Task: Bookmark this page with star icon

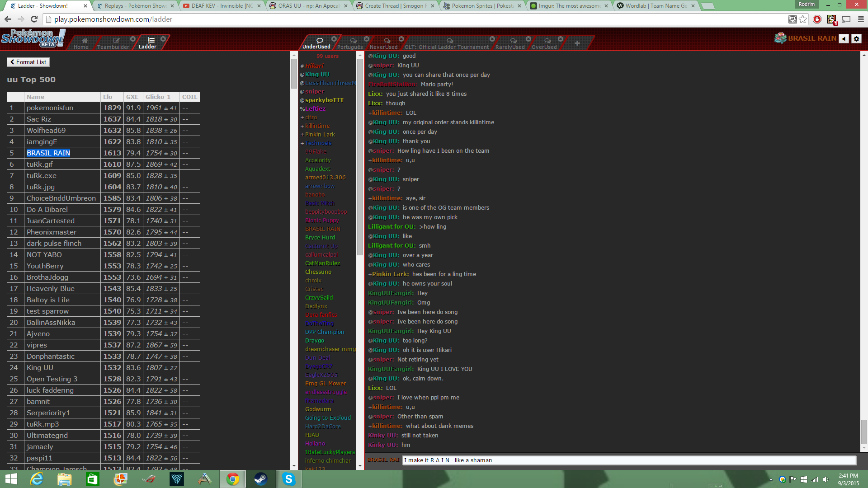Action: coord(803,19)
